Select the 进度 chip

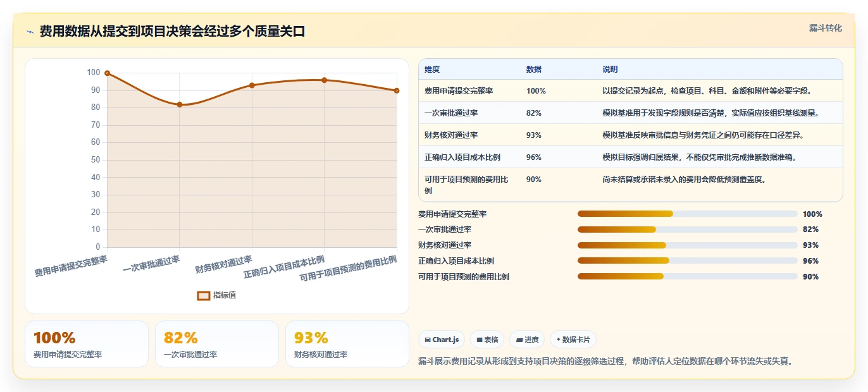(527, 340)
